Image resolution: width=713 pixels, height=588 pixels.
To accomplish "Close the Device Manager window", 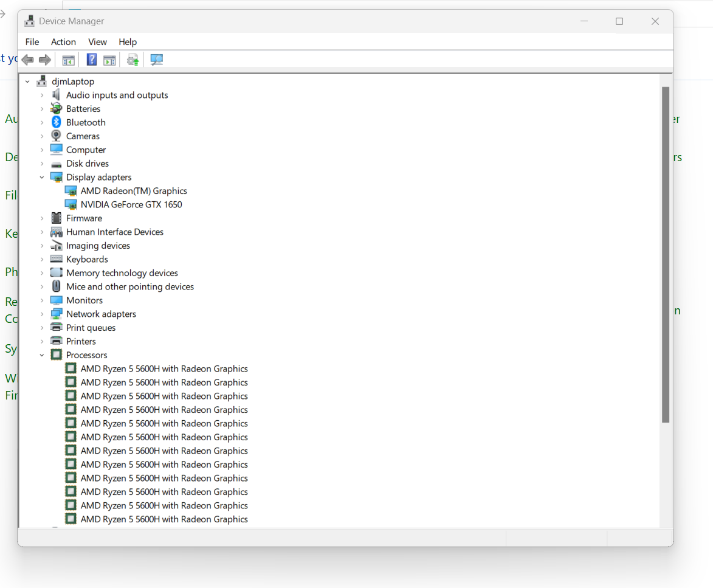I will click(655, 21).
